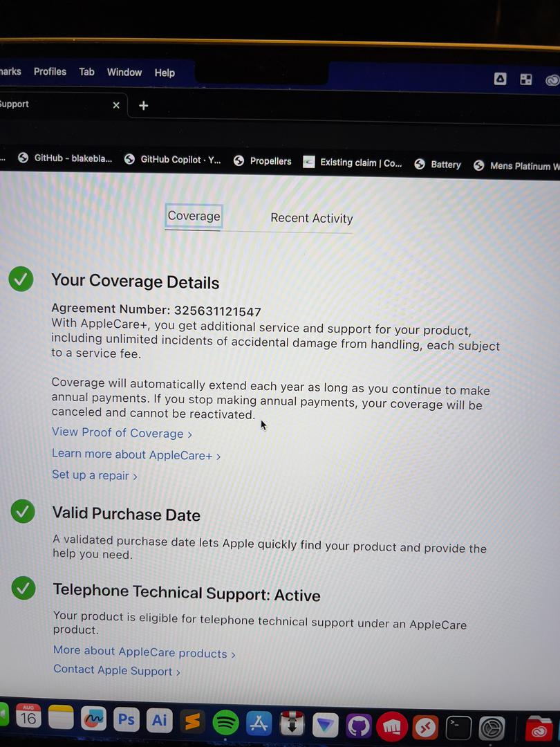The image size is (560, 747).
Task: Click the Agreement Number 325631121547 text
Action: [156, 310]
